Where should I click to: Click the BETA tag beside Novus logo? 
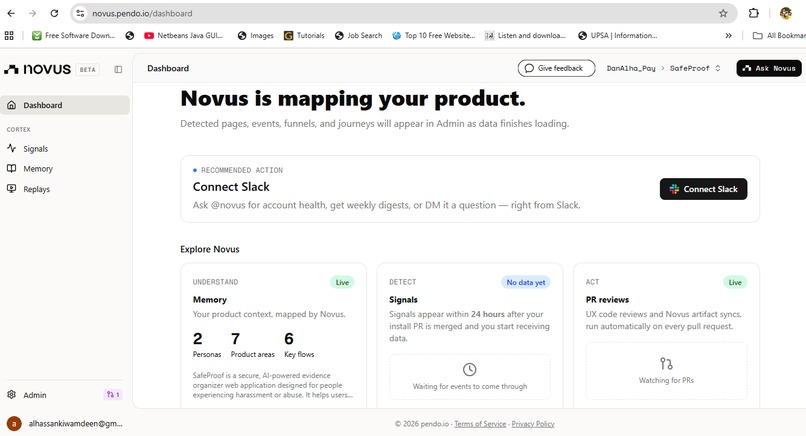(x=87, y=69)
